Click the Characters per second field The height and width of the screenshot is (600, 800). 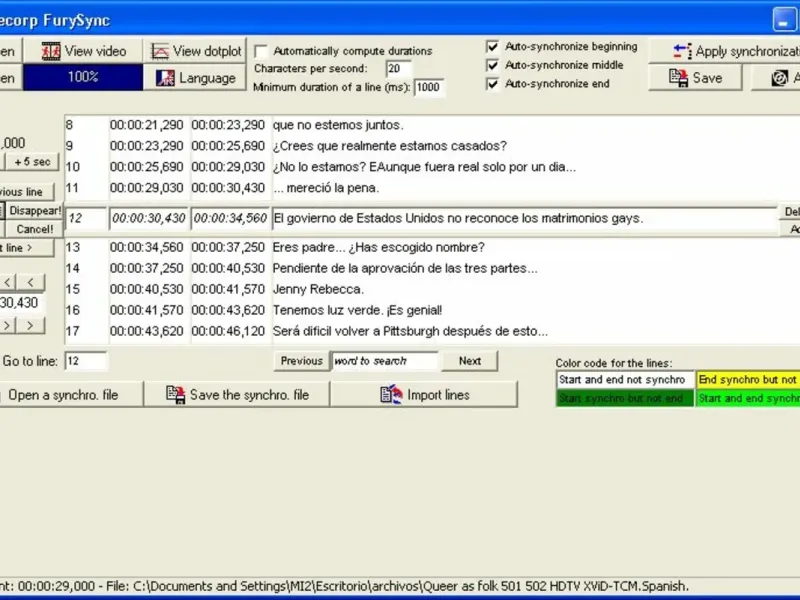coord(398,69)
